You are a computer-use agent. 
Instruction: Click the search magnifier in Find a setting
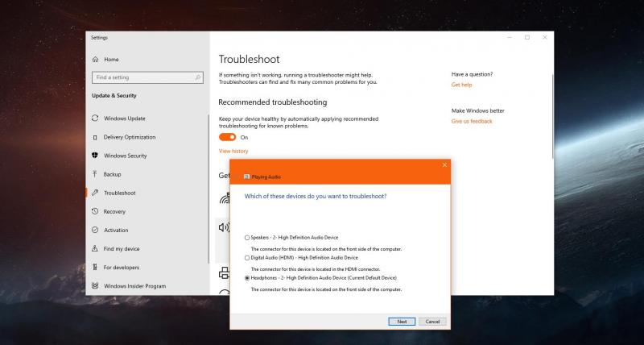coord(198,77)
